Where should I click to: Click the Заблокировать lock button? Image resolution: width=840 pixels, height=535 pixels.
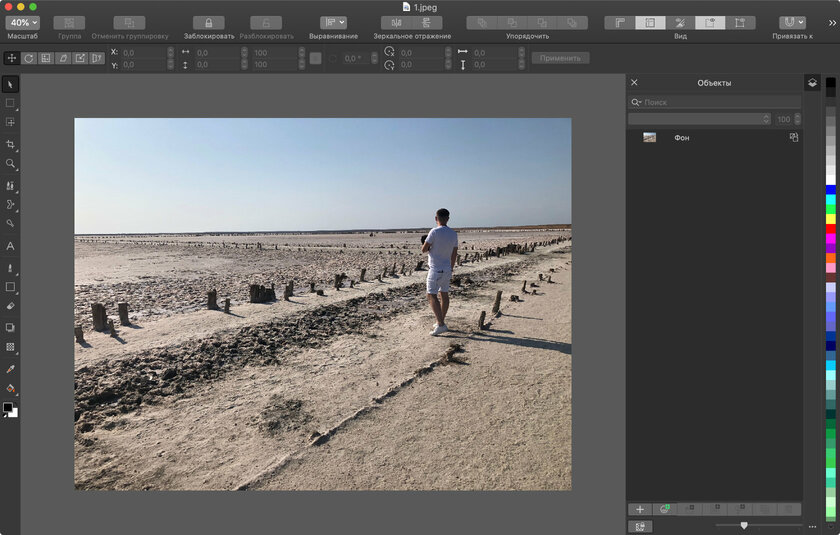209,22
